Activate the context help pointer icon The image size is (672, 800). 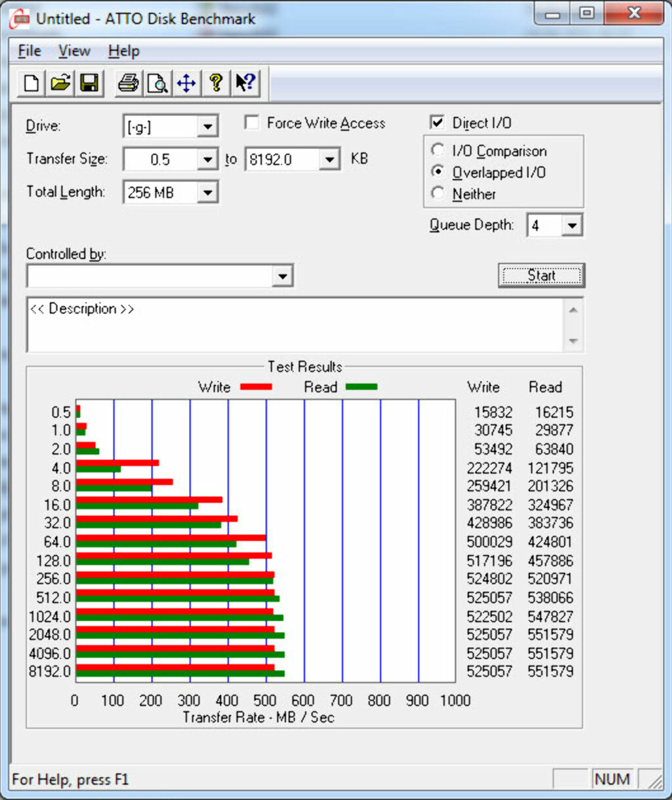[x=245, y=83]
